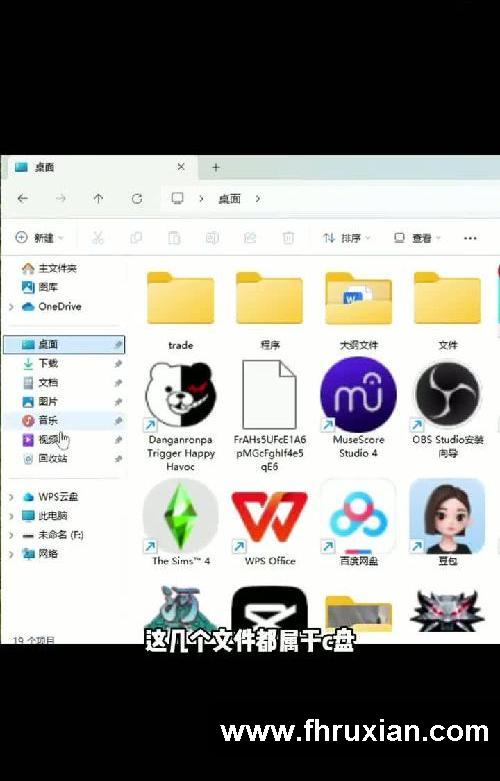Open 视频 in the sidebar

[x=41, y=439]
